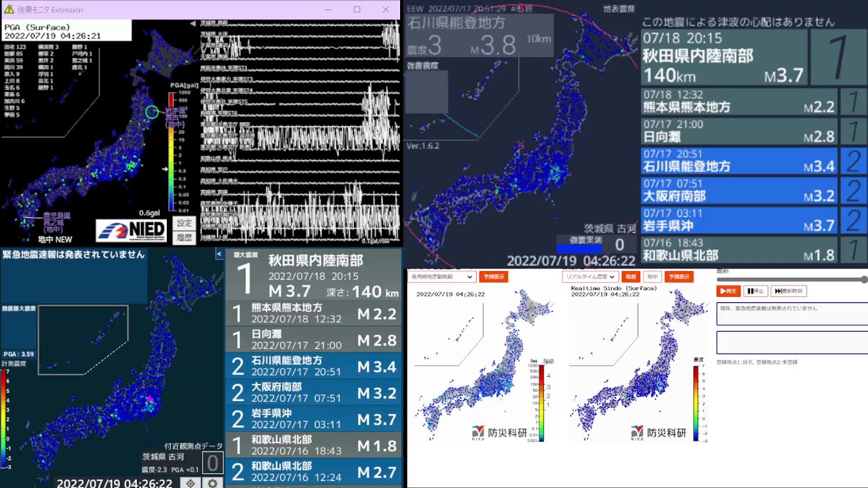Click the intensity 0 box near 茨城県 古河
Viewport: 868px width, 488px height.
213,463
